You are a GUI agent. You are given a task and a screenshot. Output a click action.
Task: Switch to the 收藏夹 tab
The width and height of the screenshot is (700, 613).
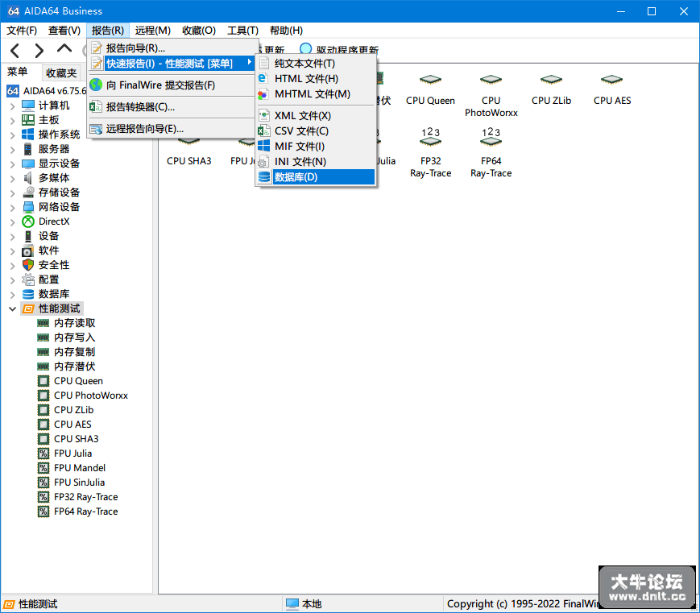61,73
